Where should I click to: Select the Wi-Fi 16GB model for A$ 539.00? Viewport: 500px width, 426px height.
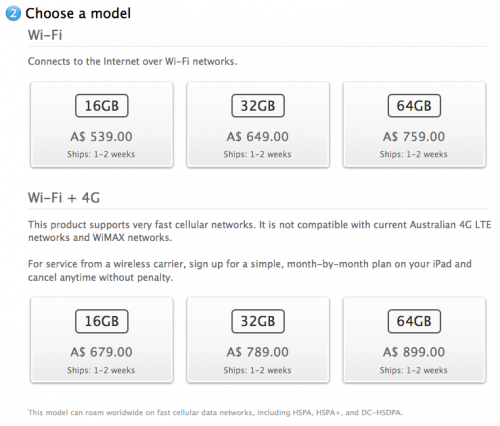pyautogui.click(x=102, y=125)
